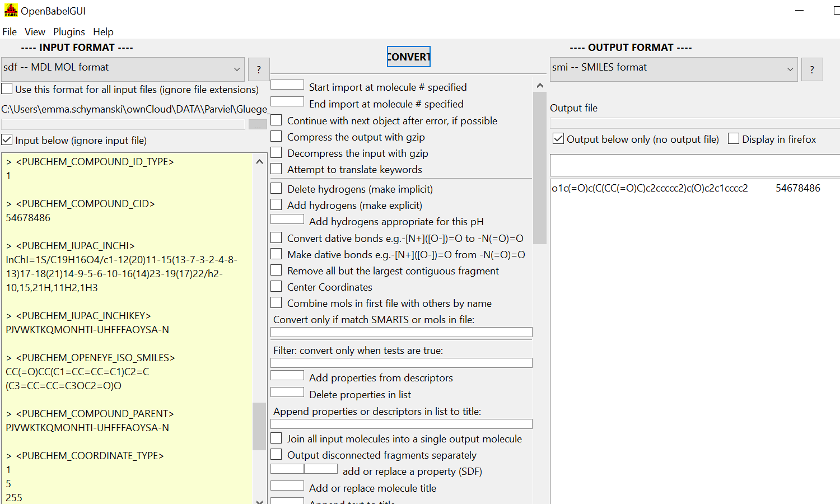Image resolution: width=840 pixels, height=504 pixels.
Task: Minimize the OpenBabelGUI window
Action: point(800,10)
